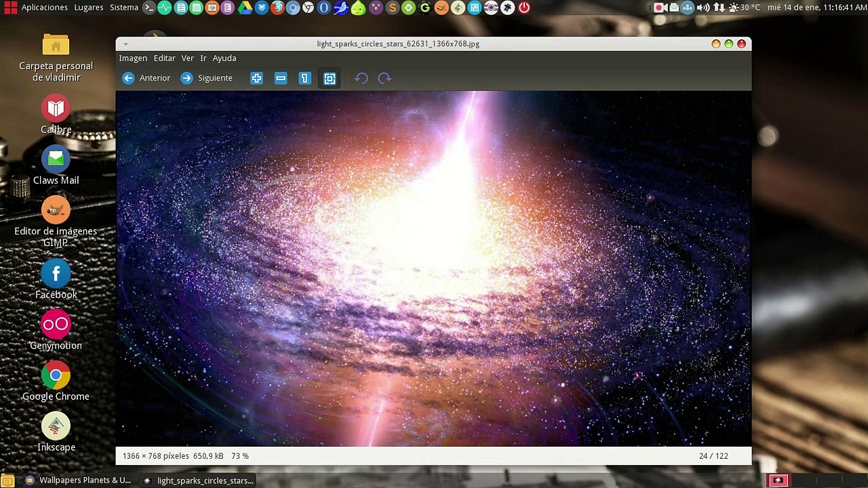Click the show desktop taskbar icon

click(x=8, y=481)
